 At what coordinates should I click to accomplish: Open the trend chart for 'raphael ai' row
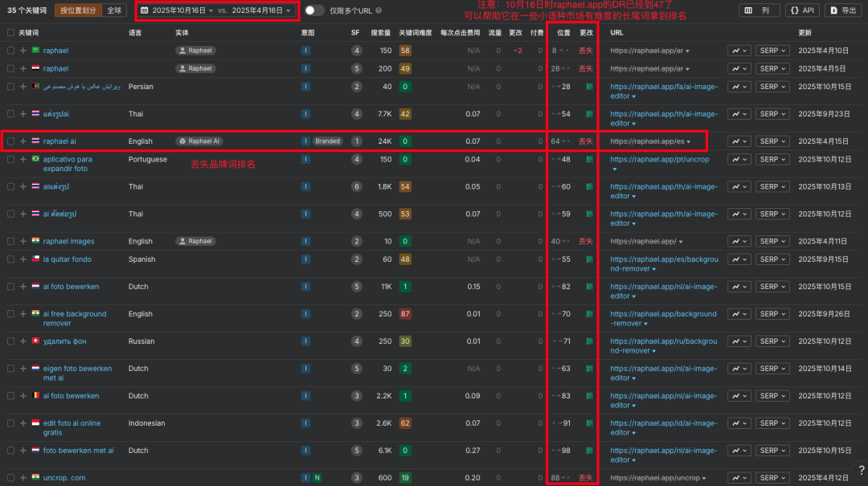coord(739,141)
